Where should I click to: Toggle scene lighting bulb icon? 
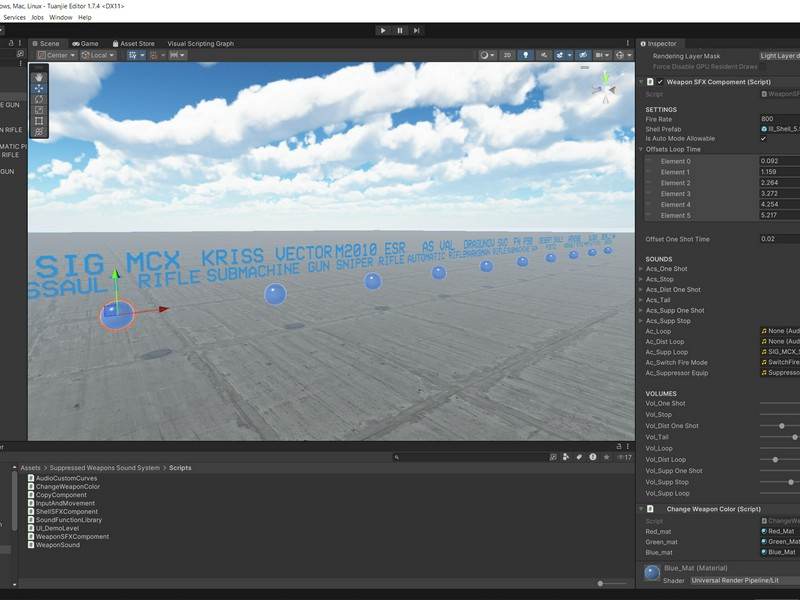(x=526, y=55)
